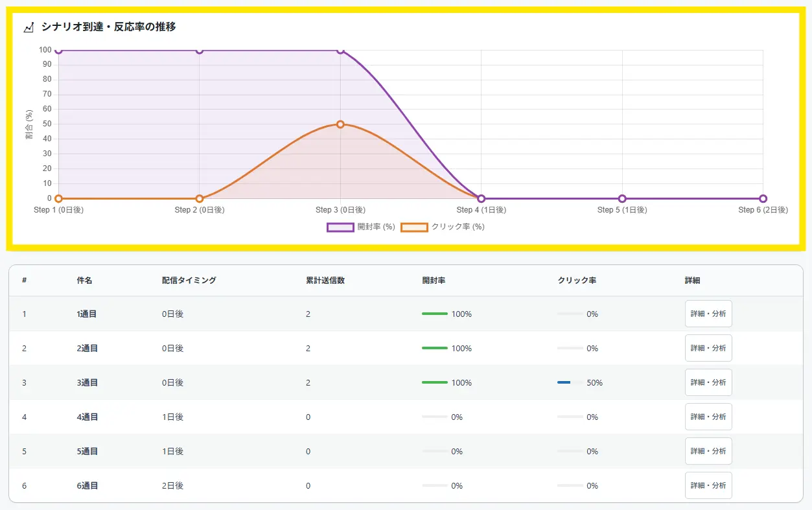Click the Step 6 data point at 0%

(763, 198)
